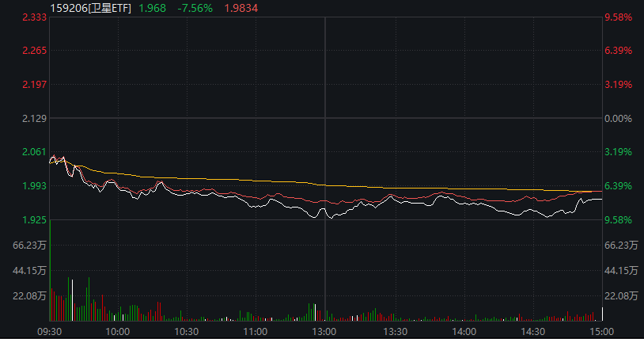Select the 09:30 opening time label
Image resolution: width=644 pixels, height=339 pixels.
(x=49, y=331)
